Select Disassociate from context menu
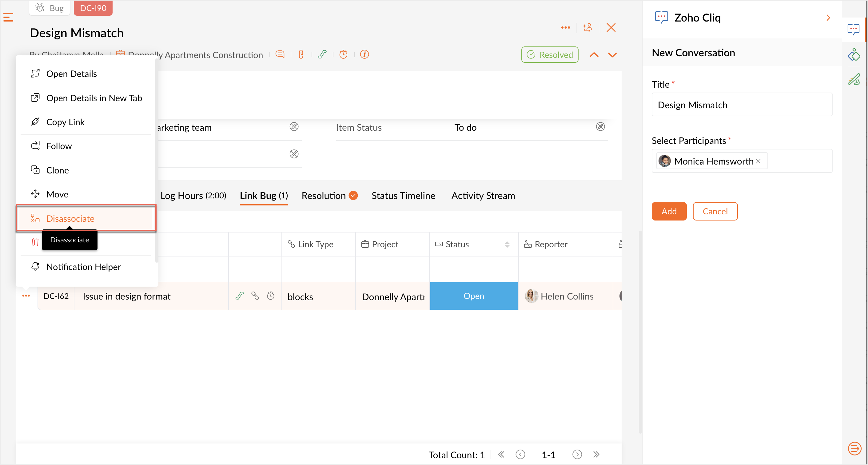The width and height of the screenshot is (868, 465). tap(70, 218)
